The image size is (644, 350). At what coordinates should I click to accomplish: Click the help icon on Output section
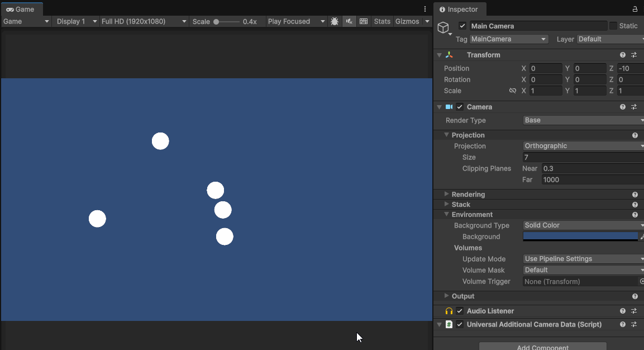pos(635,296)
